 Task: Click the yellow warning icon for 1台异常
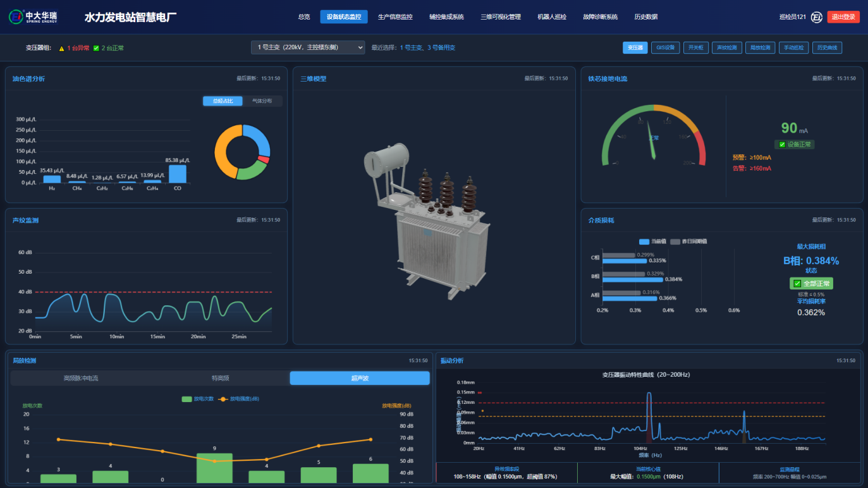click(62, 48)
